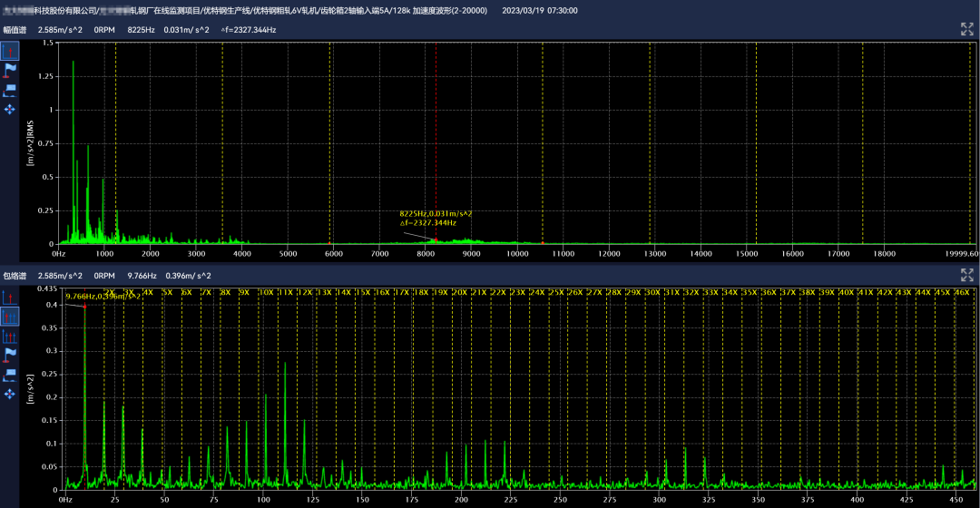
Task: Click peak annotation tool in envelope spectrum
Action: click(10, 373)
